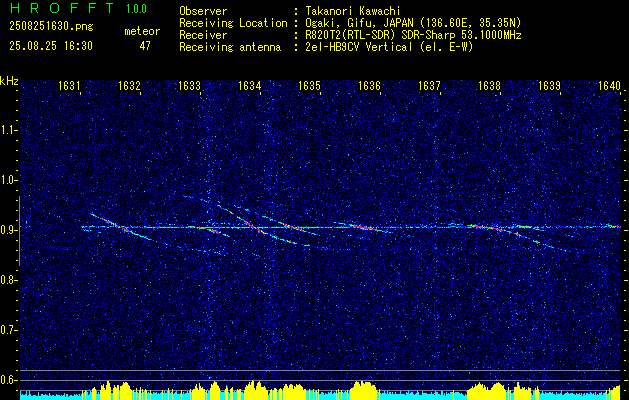Click the R820T2(RTL-SDR) receiver description
The image size is (629, 400).
[x=413, y=35]
